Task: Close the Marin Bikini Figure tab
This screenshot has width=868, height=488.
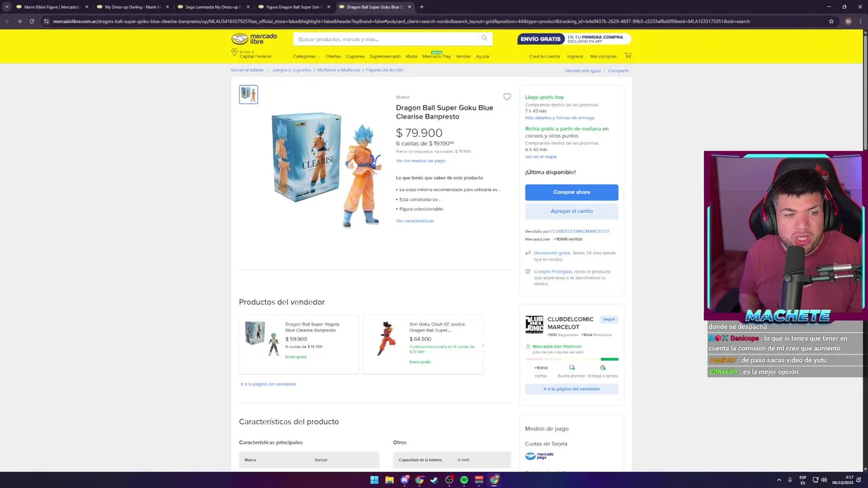Action: 87,7
